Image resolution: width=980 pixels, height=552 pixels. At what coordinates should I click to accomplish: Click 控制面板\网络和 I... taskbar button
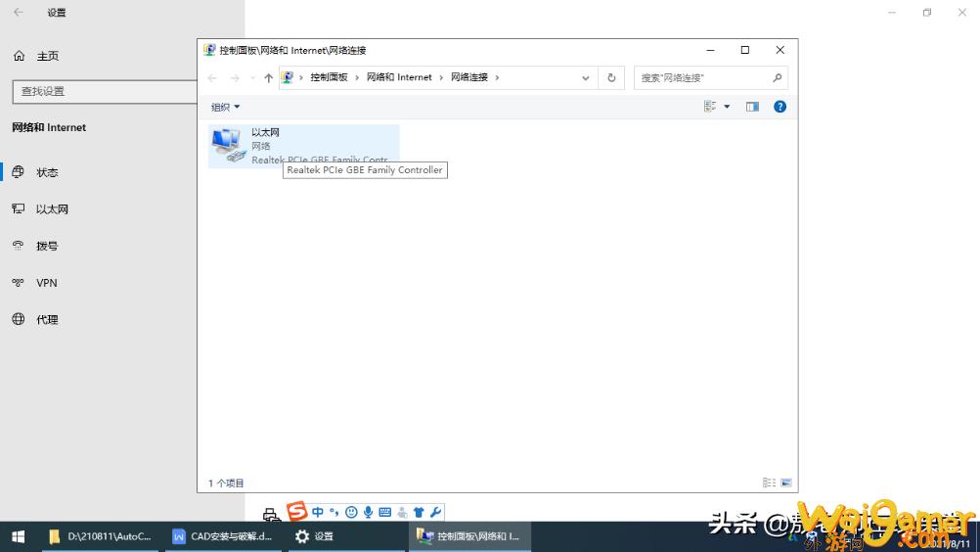click(470, 536)
